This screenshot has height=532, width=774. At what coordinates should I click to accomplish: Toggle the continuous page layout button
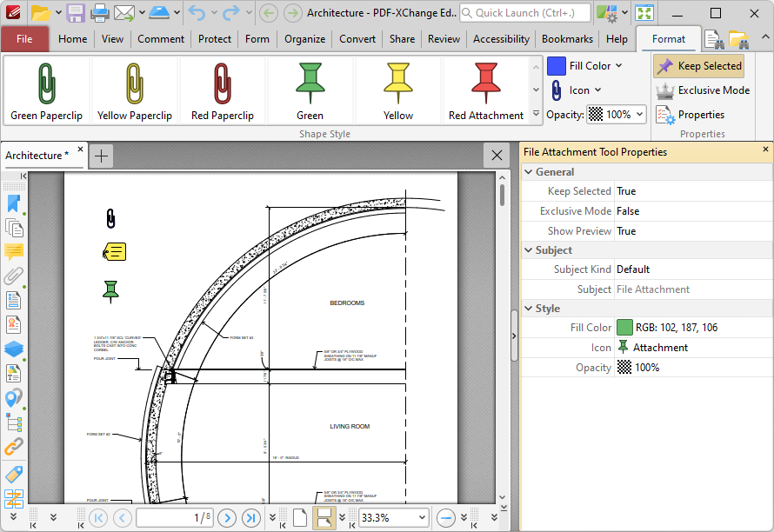point(324,518)
